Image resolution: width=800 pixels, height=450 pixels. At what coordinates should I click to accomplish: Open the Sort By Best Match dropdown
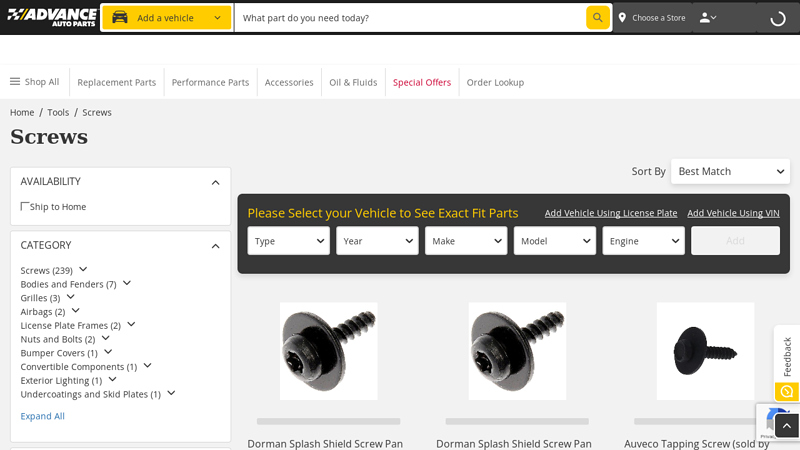pos(730,171)
